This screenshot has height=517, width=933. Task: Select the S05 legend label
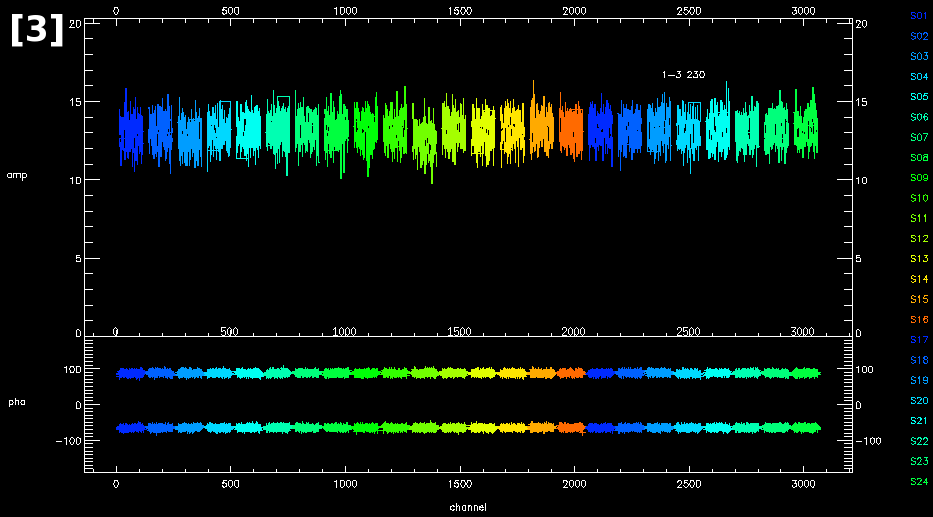(x=919, y=97)
